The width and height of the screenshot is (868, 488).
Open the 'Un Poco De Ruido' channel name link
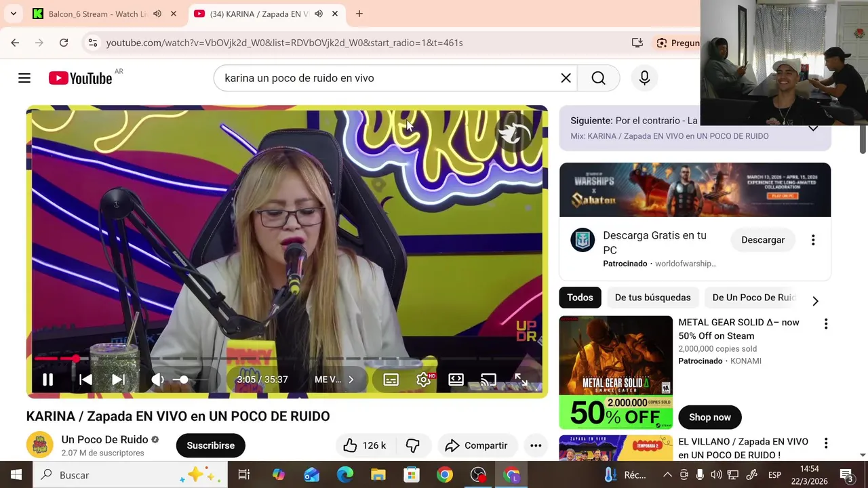point(104,439)
